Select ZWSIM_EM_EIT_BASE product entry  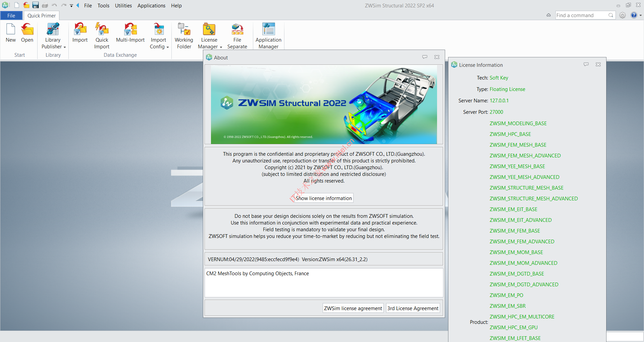pos(513,209)
